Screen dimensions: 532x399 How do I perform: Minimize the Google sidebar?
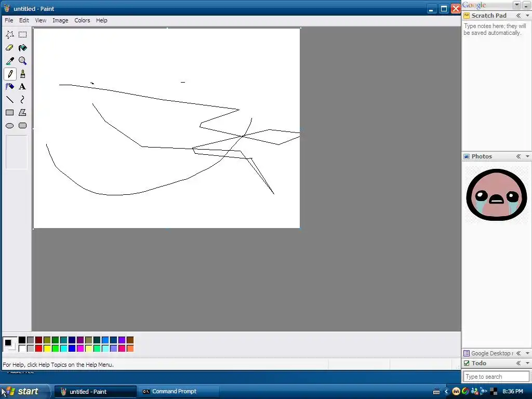pos(526,5)
